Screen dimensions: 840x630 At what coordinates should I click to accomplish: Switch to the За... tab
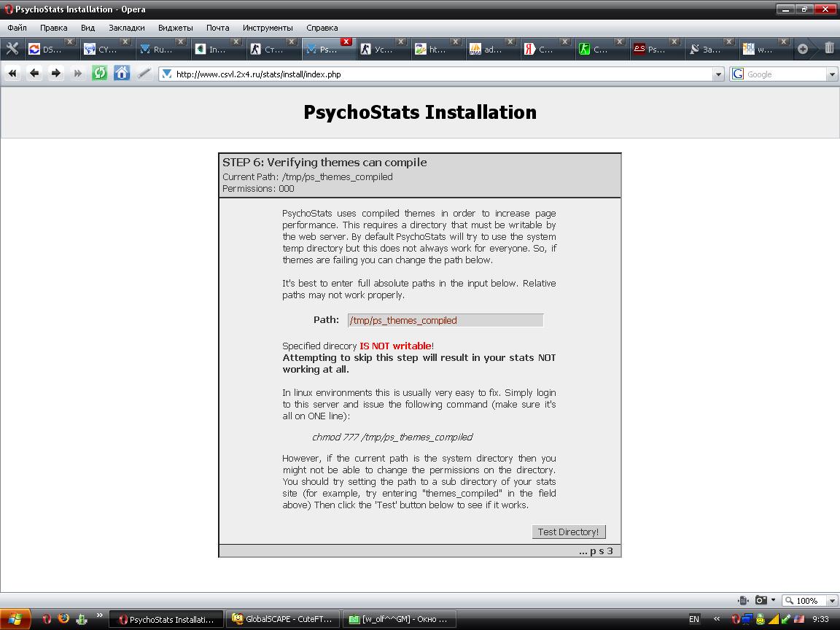pyautogui.click(x=711, y=50)
